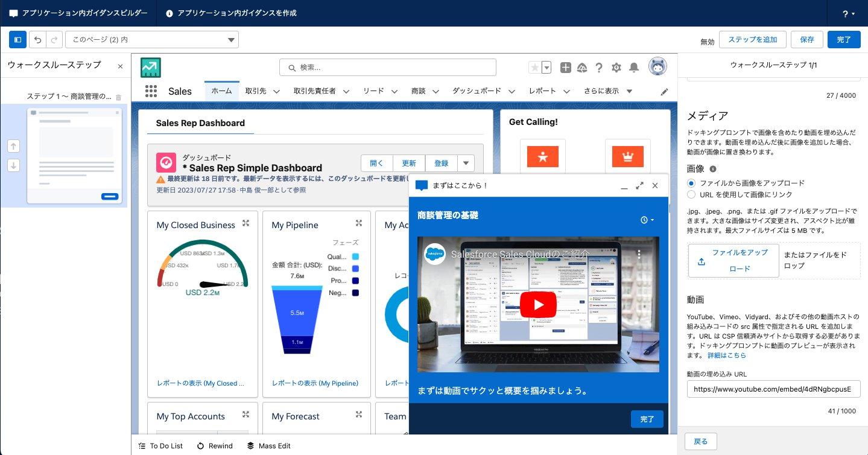
Task: Click the Guidance Center cloud icon
Action: pyautogui.click(x=582, y=68)
